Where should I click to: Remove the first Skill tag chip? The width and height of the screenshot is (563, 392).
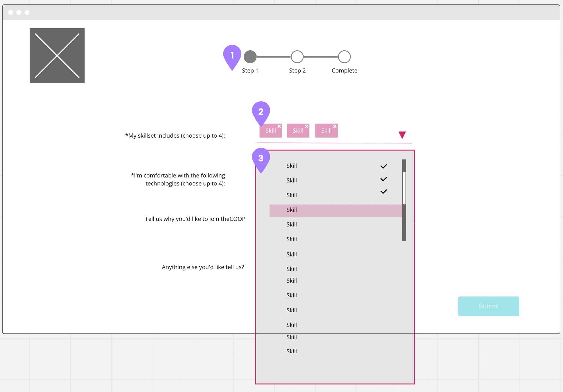click(279, 127)
